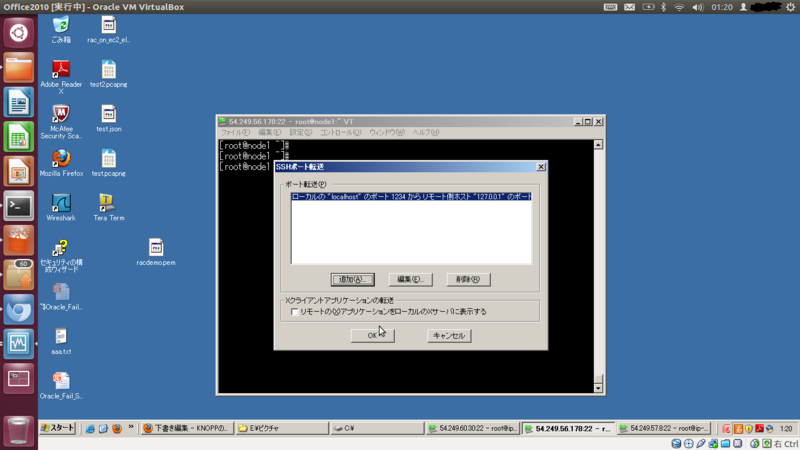Click the 編集 edit button in dialog
This screenshot has width=800, height=450.
(x=411, y=280)
